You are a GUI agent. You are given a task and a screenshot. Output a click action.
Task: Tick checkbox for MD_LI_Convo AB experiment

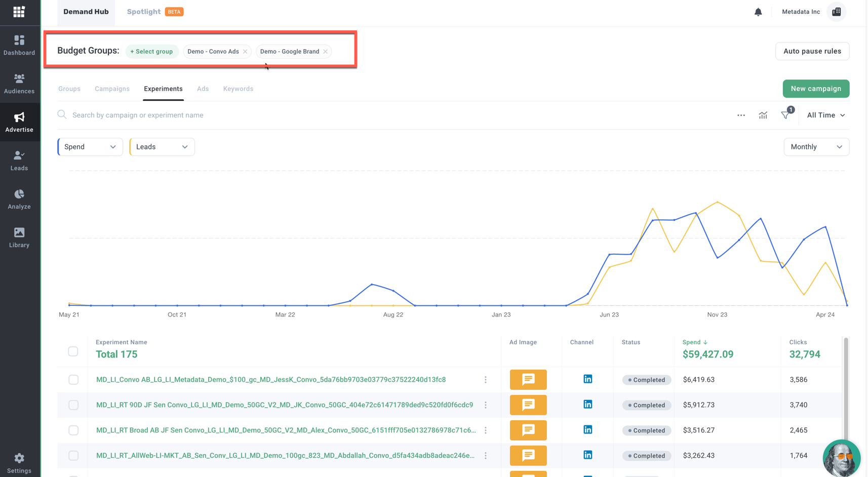click(73, 380)
